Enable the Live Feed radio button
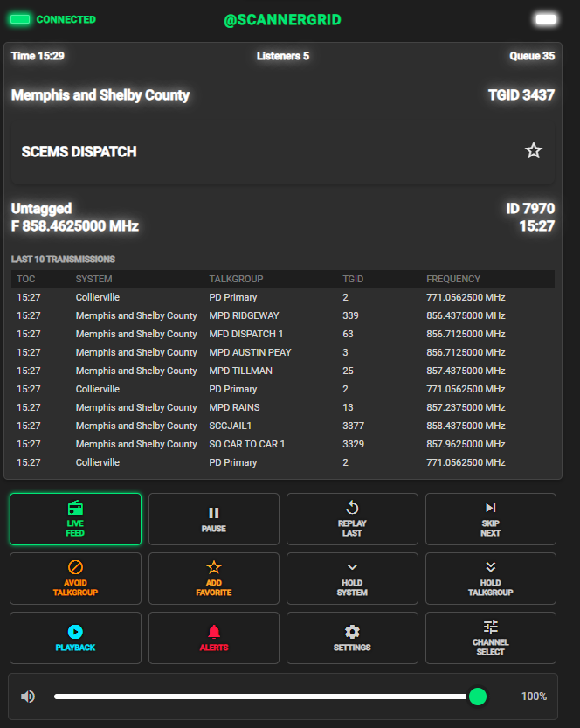The width and height of the screenshot is (580, 728). [x=75, y=519]
